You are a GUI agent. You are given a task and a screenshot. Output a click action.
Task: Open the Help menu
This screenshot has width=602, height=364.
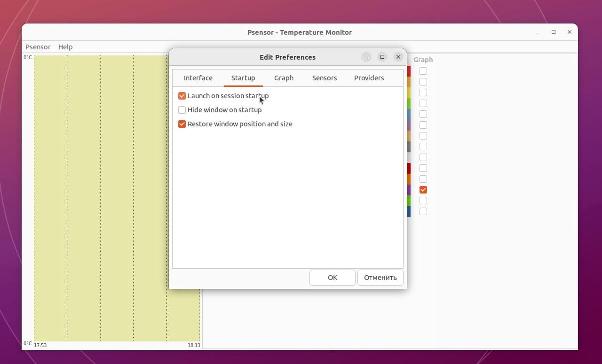[x=65, y=47]
